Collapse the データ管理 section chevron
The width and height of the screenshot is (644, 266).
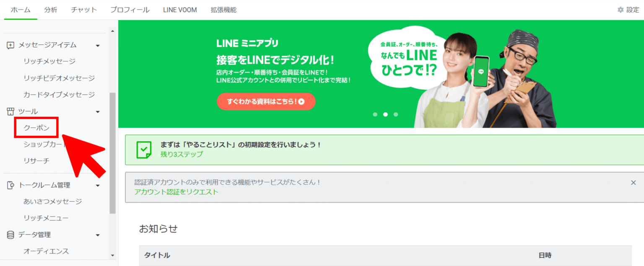[x=97, y=235]
